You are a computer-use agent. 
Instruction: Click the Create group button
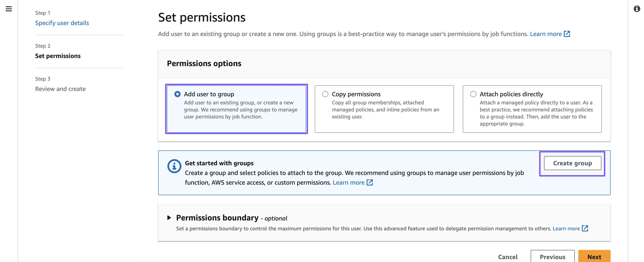(x=572, y=163)
